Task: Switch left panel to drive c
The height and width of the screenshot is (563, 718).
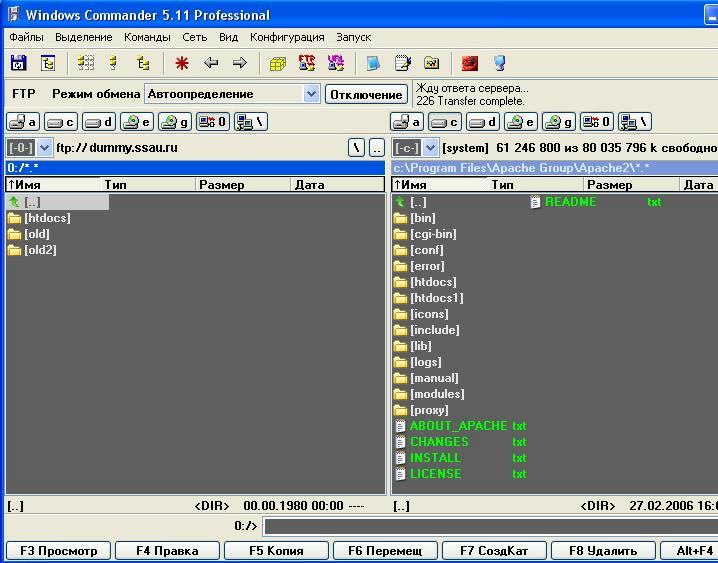Action: (61, 122)
